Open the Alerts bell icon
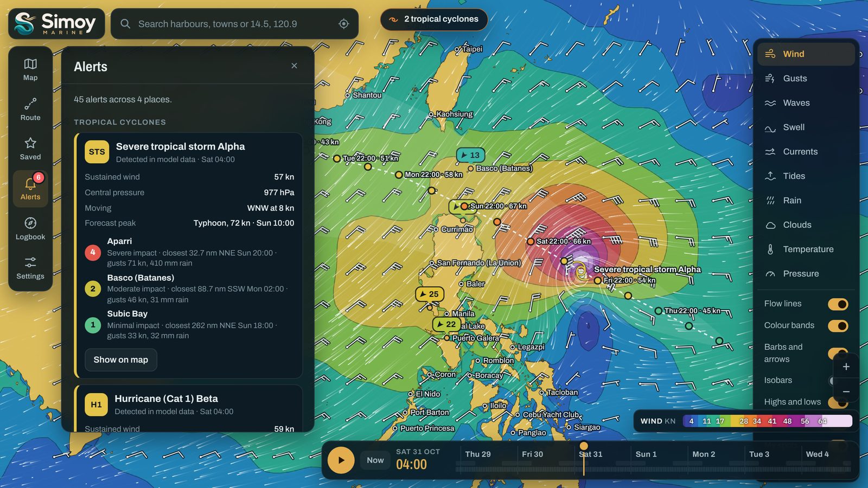Image resolution: width=868 pixels, height=488 pixels. coord(30,189)
